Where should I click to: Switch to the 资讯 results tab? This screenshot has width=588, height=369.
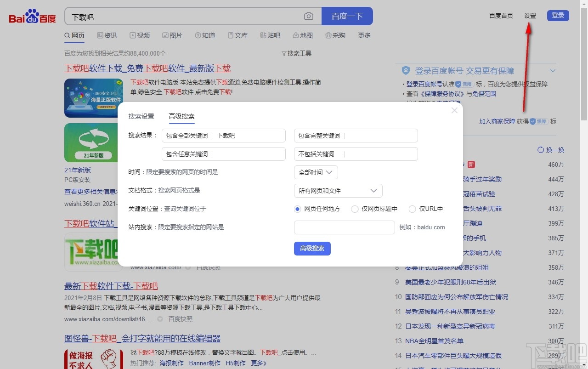click(107, 35)
